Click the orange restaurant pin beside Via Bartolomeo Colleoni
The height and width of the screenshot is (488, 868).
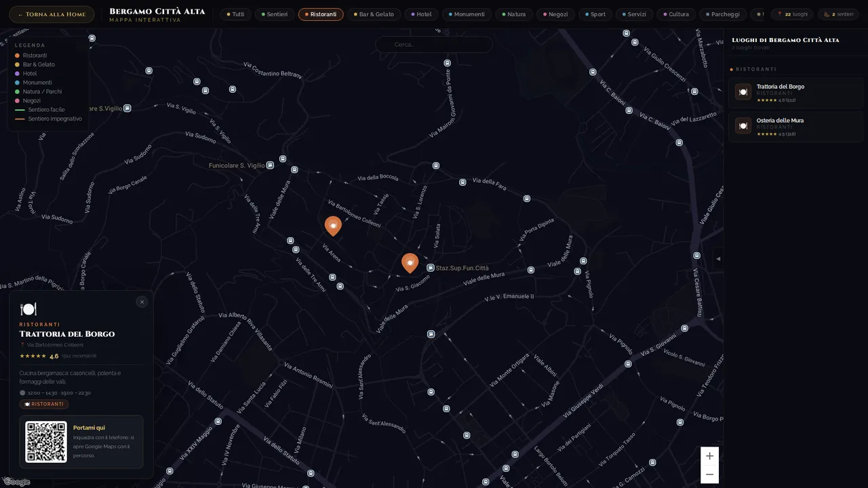pos(333,226)
